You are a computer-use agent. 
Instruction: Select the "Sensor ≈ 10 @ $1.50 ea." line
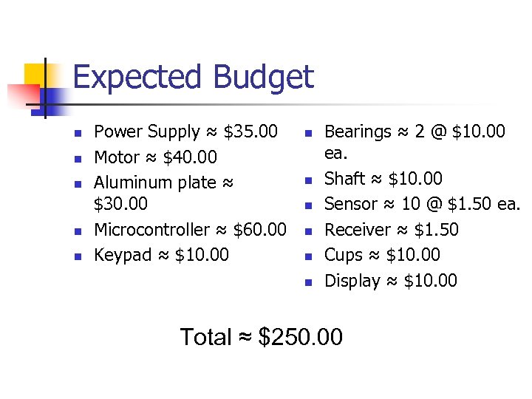pos(423,204)
